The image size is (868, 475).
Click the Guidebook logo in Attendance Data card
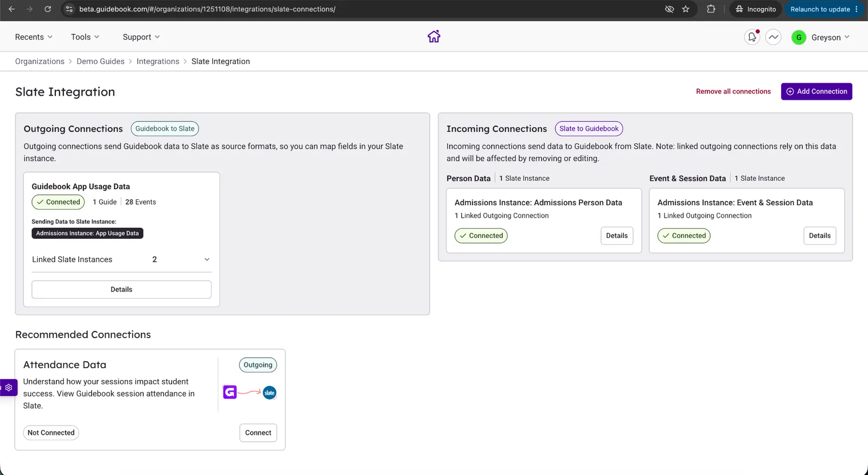tap(230, 392)
